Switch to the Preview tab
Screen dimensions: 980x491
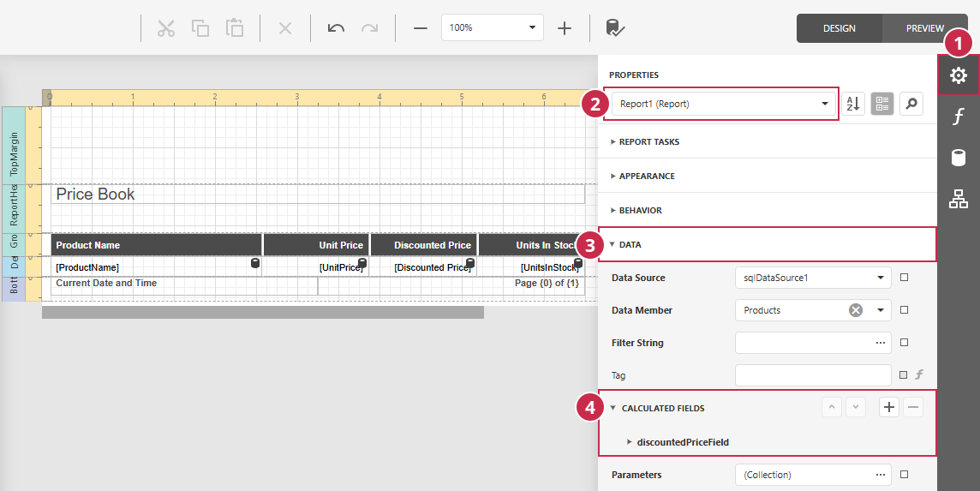[924, 28]
